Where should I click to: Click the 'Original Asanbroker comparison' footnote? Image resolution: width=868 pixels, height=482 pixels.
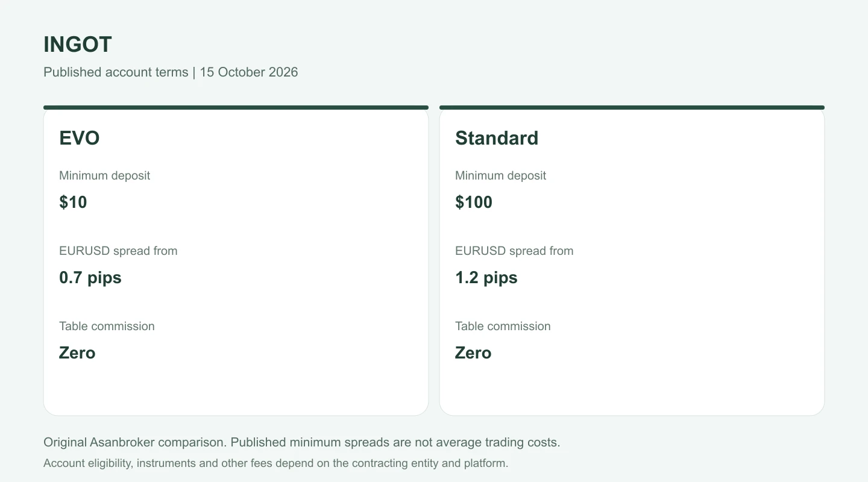click(x=302, y=442)
